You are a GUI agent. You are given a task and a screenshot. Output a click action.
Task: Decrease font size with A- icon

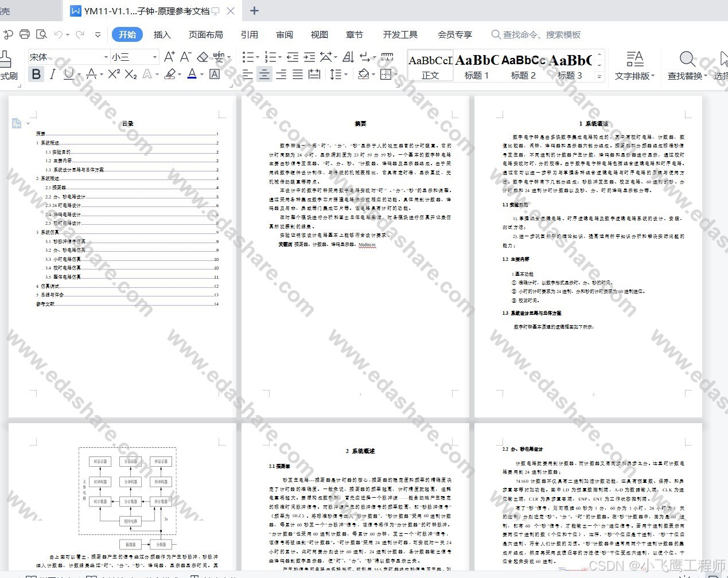tap(185, 57)
